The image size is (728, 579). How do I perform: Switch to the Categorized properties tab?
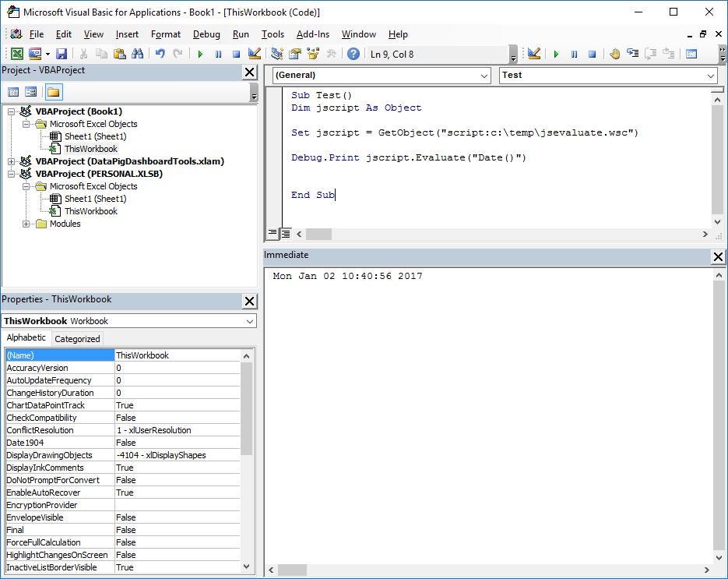[77, 339]
